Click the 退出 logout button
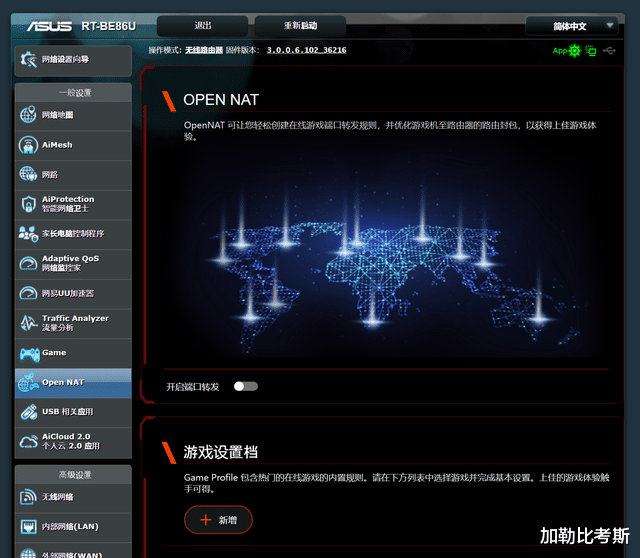This screenshot has height=558, width=640. tap(202, 26)
